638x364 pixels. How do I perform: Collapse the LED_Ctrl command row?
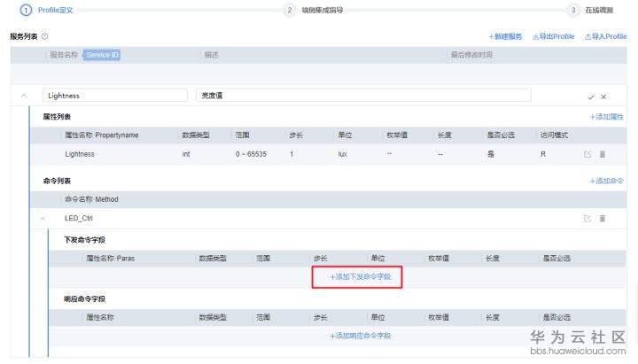(43, 219)
